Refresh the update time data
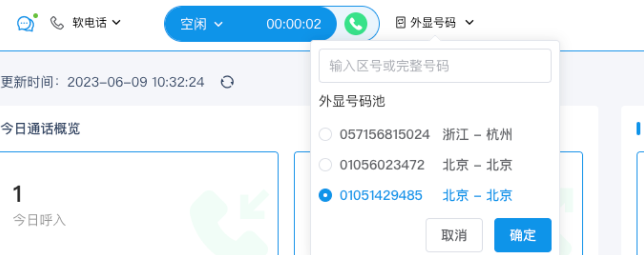 point(227,82)
